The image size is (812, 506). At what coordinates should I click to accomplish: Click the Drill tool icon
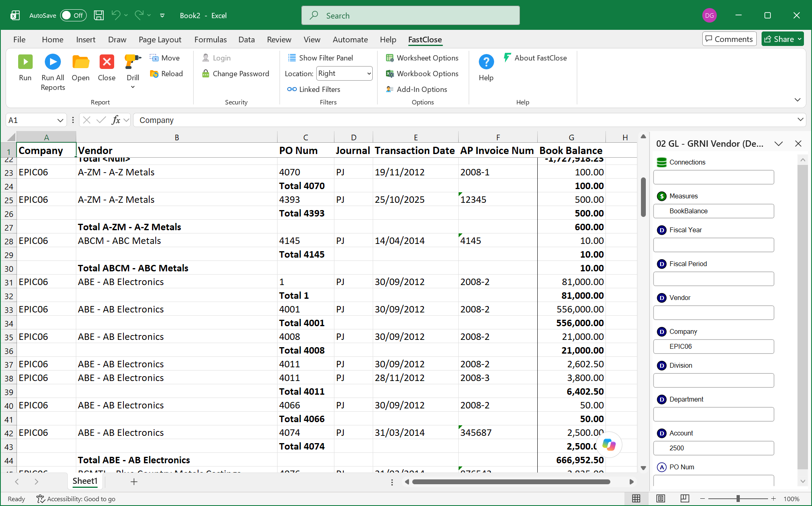133,62
